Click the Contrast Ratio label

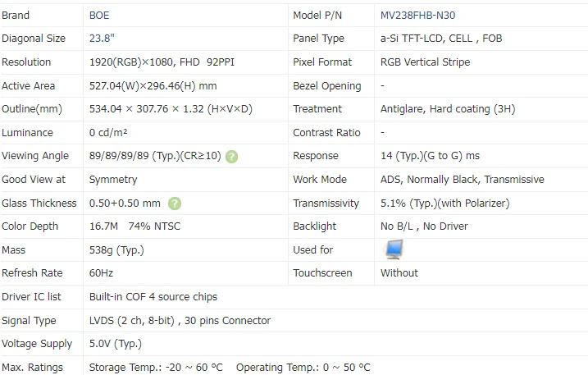tap(326, 132)
